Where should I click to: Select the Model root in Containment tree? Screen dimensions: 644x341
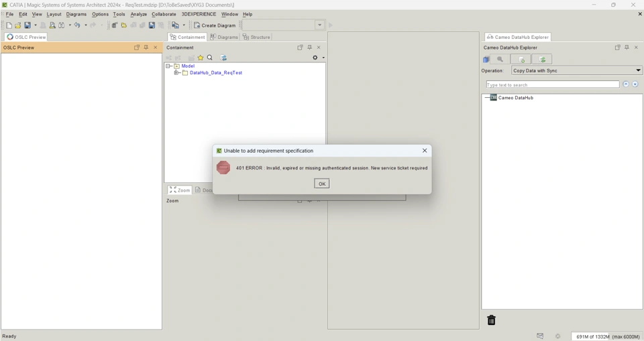coord(188,66)
